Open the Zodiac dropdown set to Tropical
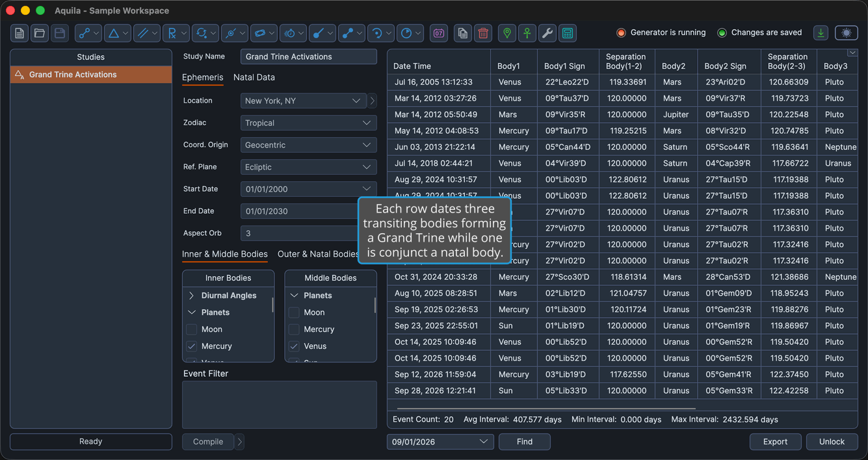This screenshot has height=460, width=868. pyautogui.click(x=309, y=123)
